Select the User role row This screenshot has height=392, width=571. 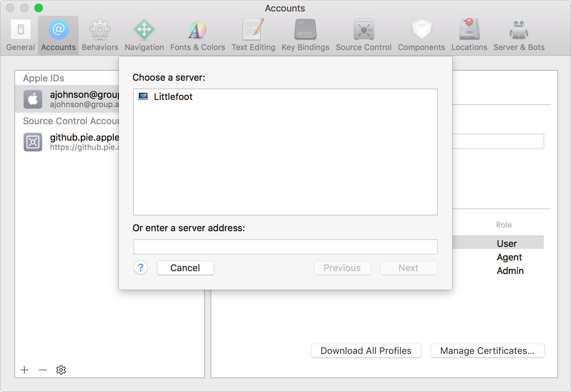coord(498,243)
